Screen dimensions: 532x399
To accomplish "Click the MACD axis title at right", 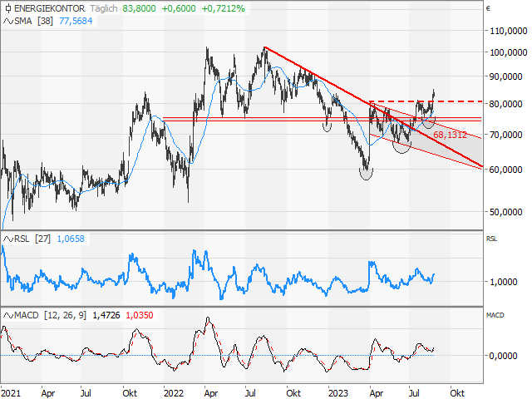I will 495,315.
